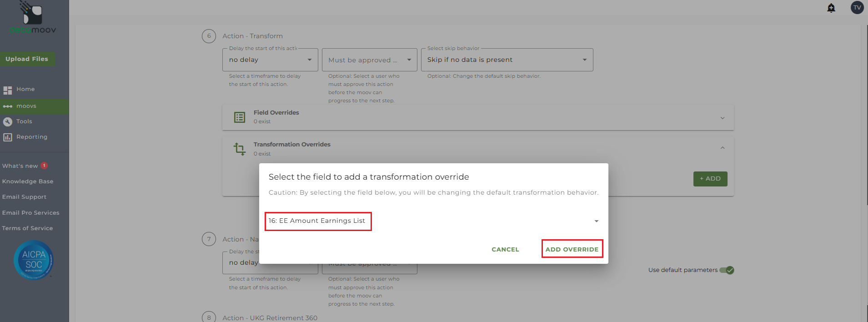Click the Upload Files button
868x322 pixels.
pyautogui.click(x=27, y=59)
